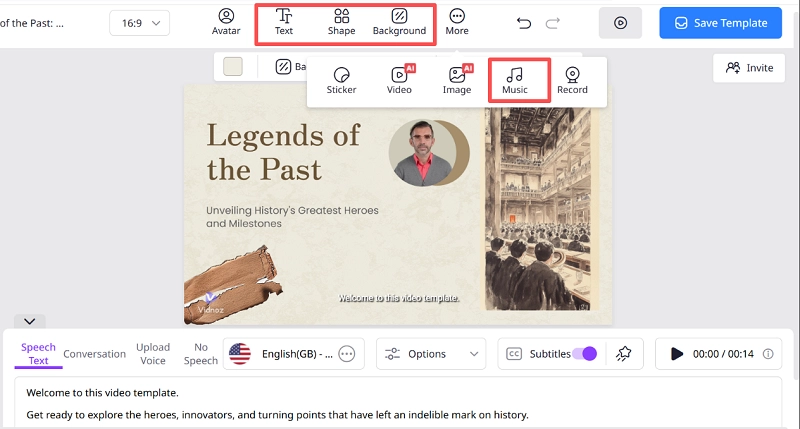
Task: Open the Avatar tool
Action: 226,22
